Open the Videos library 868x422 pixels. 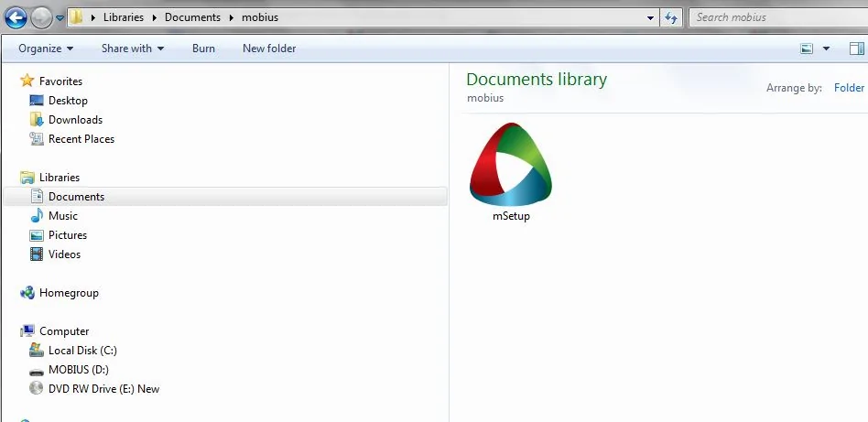tap(64, 254)
